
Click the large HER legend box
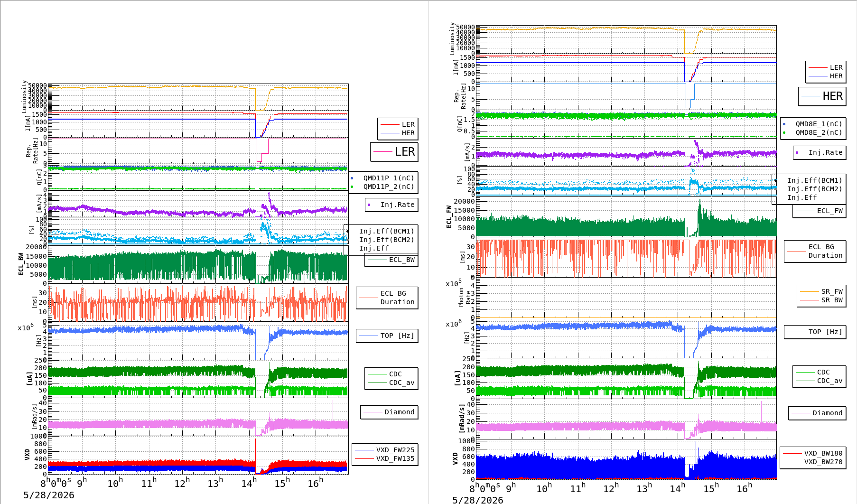(x=822, y=96)
